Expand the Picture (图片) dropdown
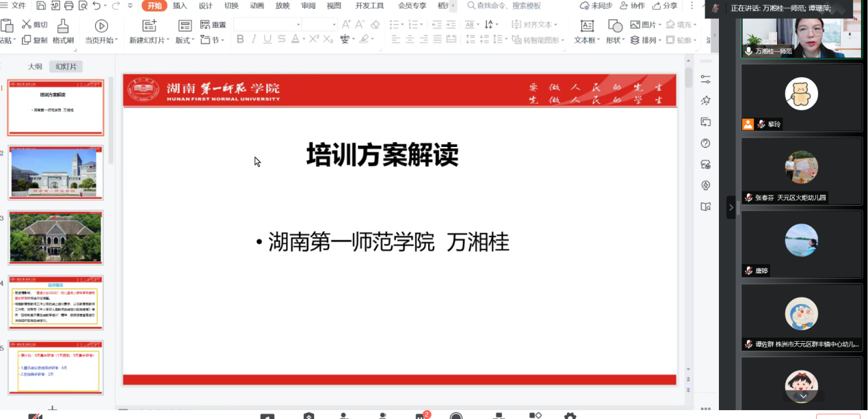The height and width of the screenshot is (419, 868). click(661, 25)
